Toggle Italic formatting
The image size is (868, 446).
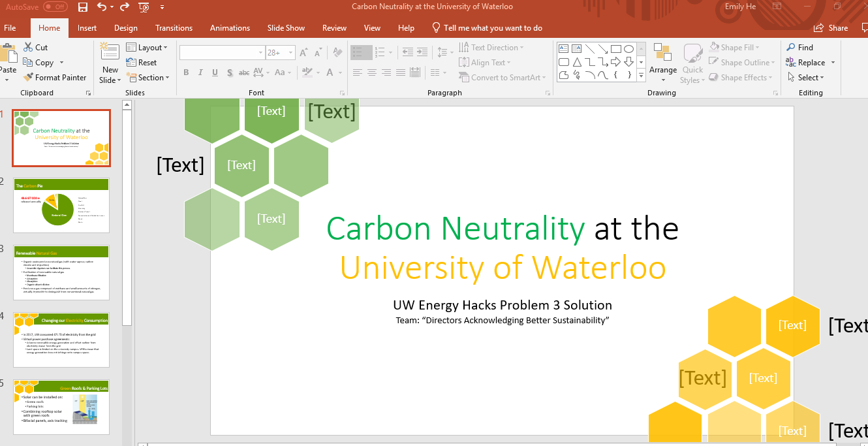tap(200, 72)
